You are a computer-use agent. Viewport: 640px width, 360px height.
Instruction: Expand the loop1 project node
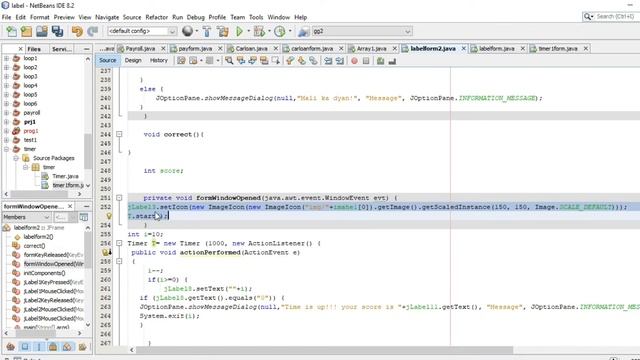(7, 58)
